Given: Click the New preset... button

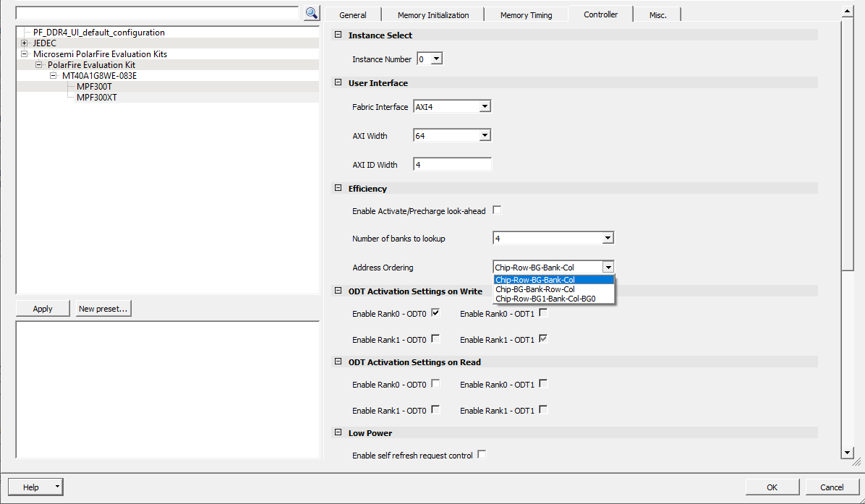Looking at the screenshot, I should (103, 309).
